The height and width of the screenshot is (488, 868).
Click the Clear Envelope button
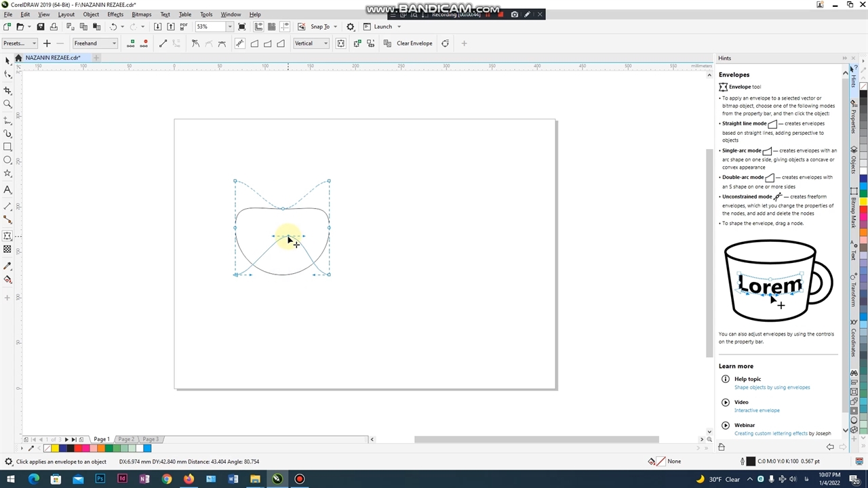[x=414, y=43]
